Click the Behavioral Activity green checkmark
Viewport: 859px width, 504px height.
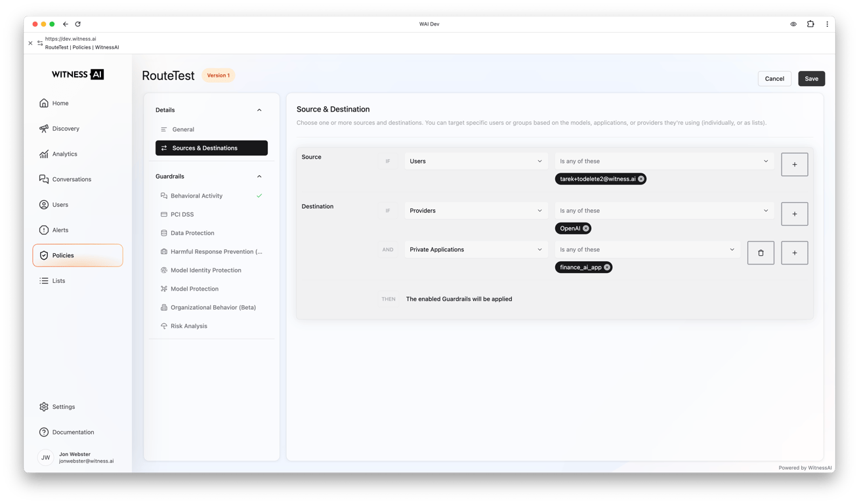[x=259, y=196]
